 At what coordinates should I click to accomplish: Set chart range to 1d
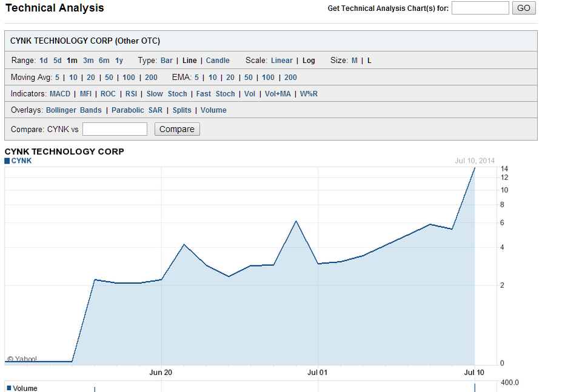click(x=44, y=61)
